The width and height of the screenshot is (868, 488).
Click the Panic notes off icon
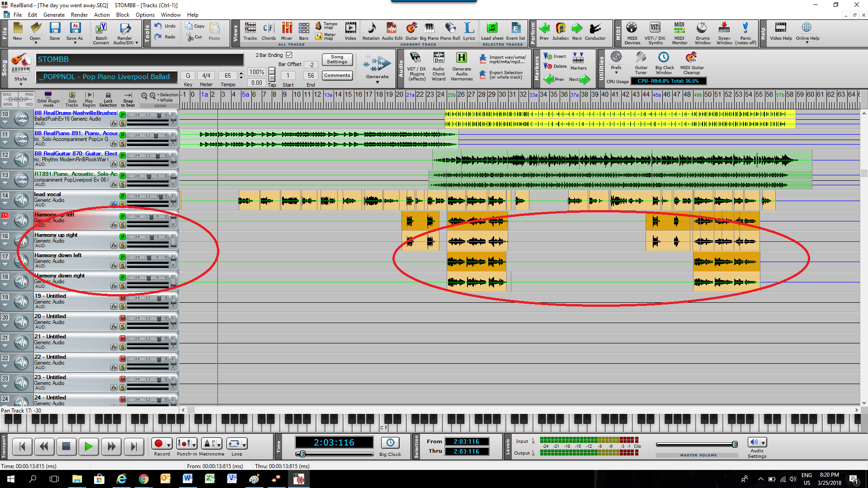745,33
